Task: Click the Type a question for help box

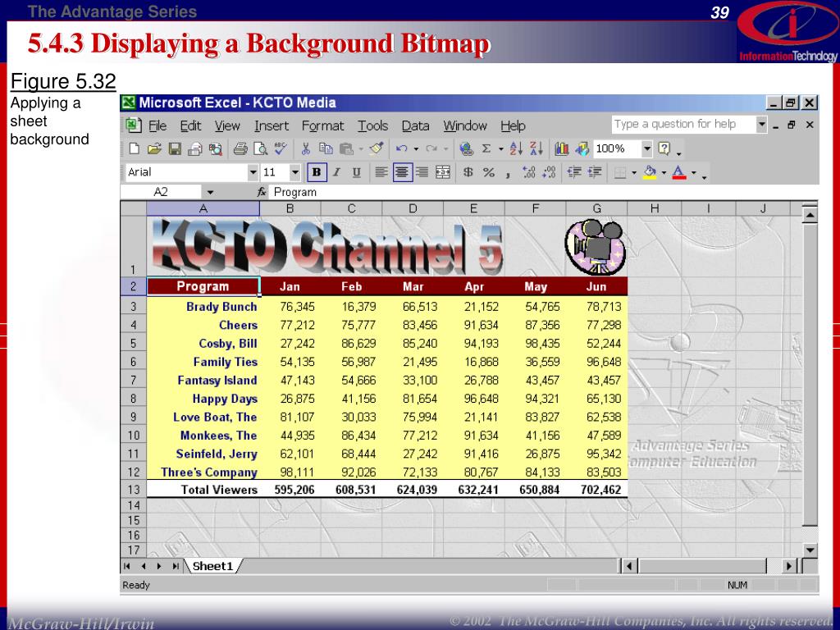Action: [683, 125]
